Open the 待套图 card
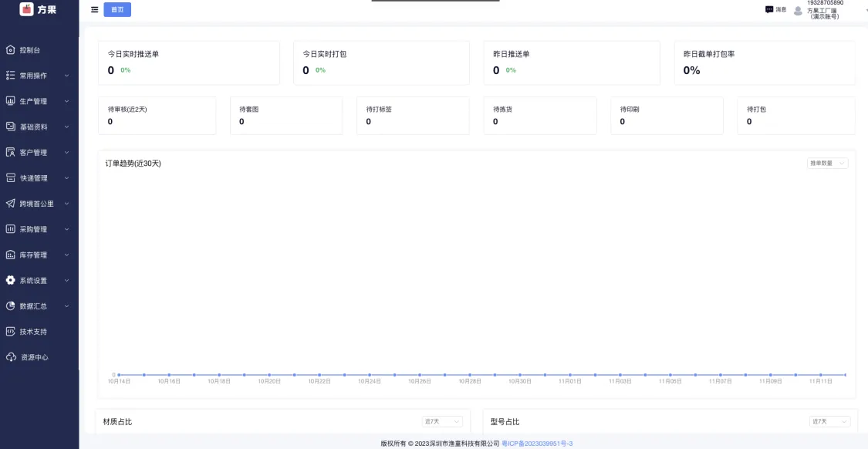Screen dimensions: 868x449 pos(286,116)
